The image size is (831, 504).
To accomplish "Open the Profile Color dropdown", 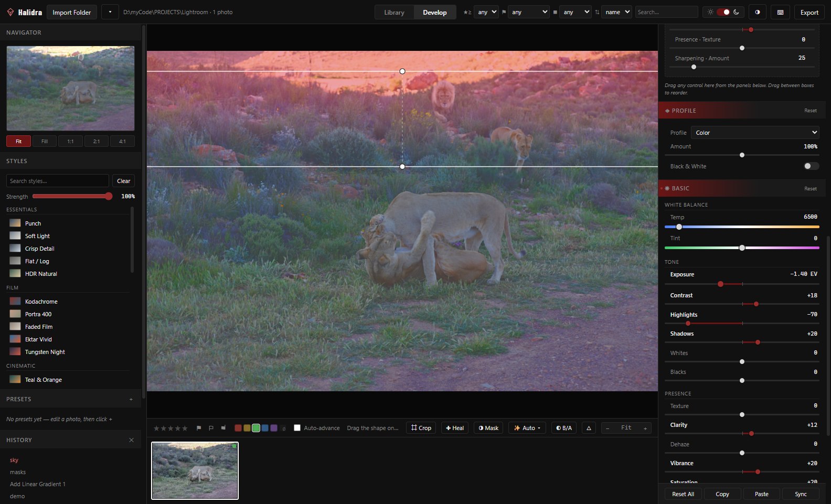I will point(755,133).
